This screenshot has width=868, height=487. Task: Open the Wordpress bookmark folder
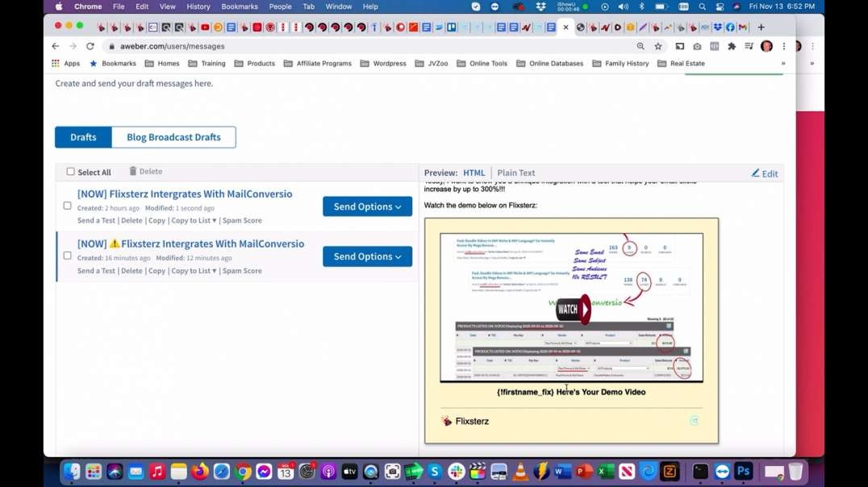383,64
